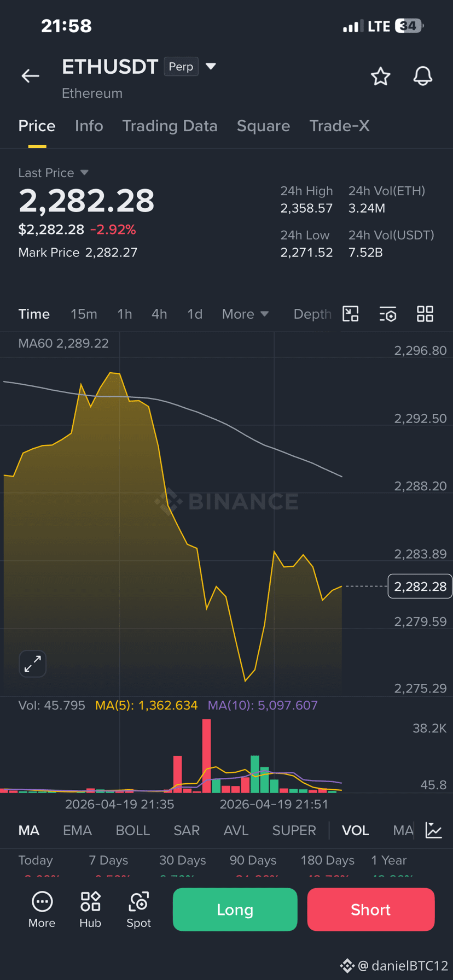Toggle the SUPER indicator

coord(294,831)
